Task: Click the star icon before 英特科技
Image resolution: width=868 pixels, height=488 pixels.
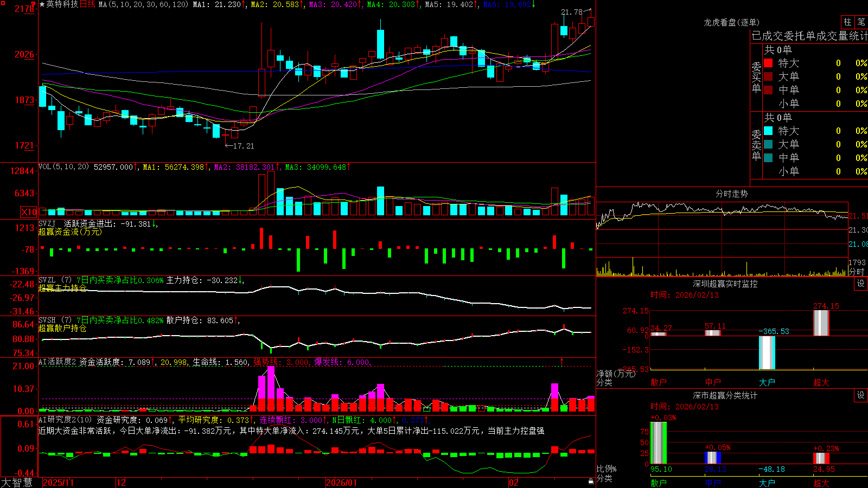Action: [x=42, y=4]
